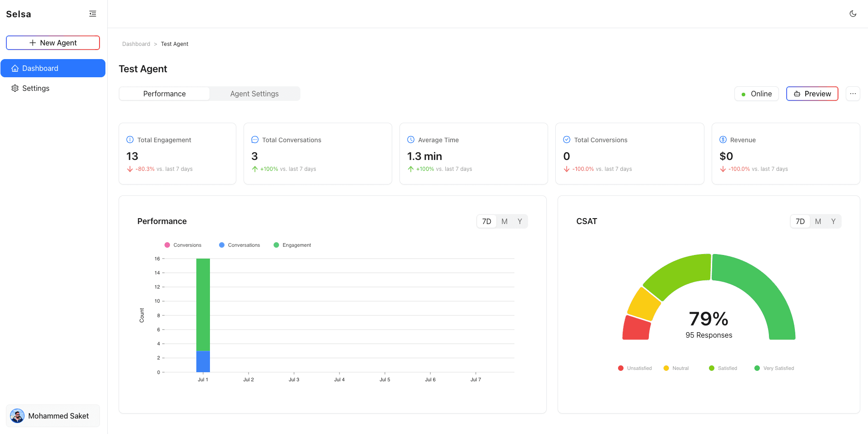The width and height of the screenshot is (868, 434).
Task: Click the dollar icon on Revenue card
Action: click(x=722, y=140)
